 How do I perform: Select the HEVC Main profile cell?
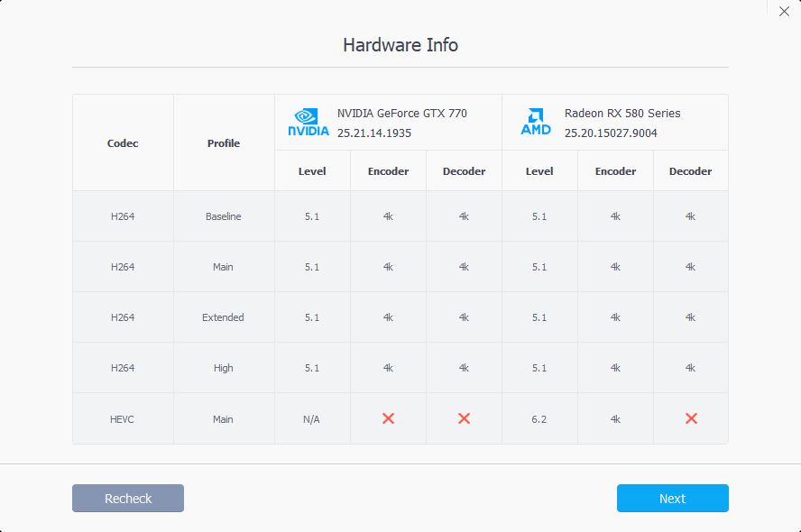click(x=223, y=419)
